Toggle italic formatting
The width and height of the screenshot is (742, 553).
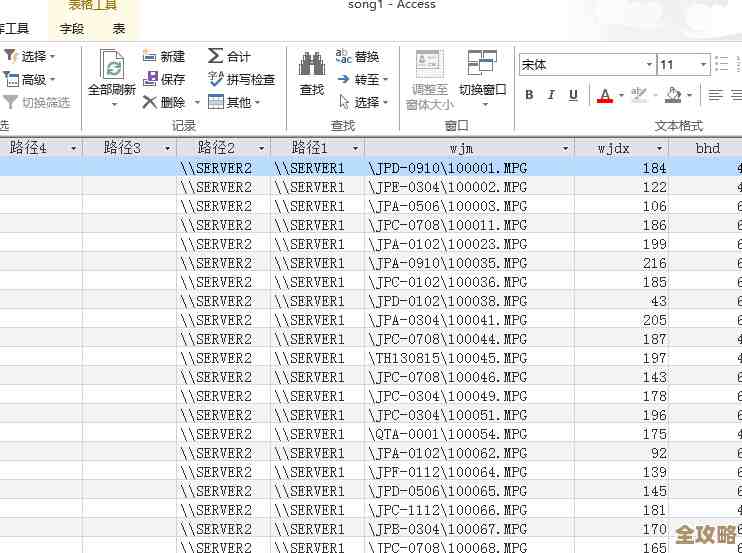pos(551,96)
